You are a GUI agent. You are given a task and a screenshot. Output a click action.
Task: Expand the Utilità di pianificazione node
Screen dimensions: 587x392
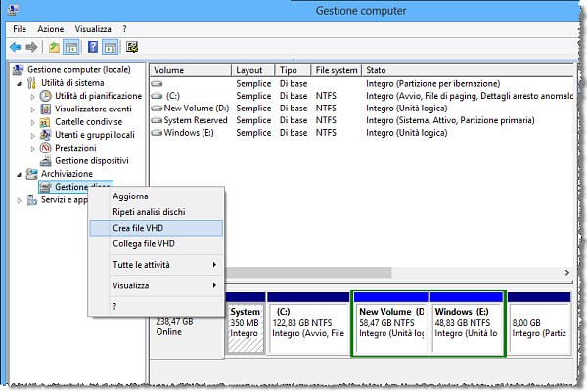coord(33,97)
